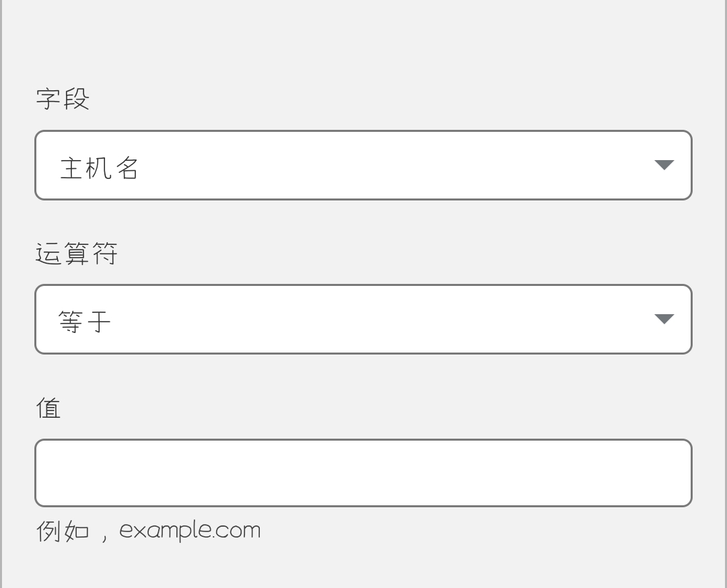Place cursor in the empty value box
Image resolution: width=727 pixels, height=588 pixels.
(363, 473)
